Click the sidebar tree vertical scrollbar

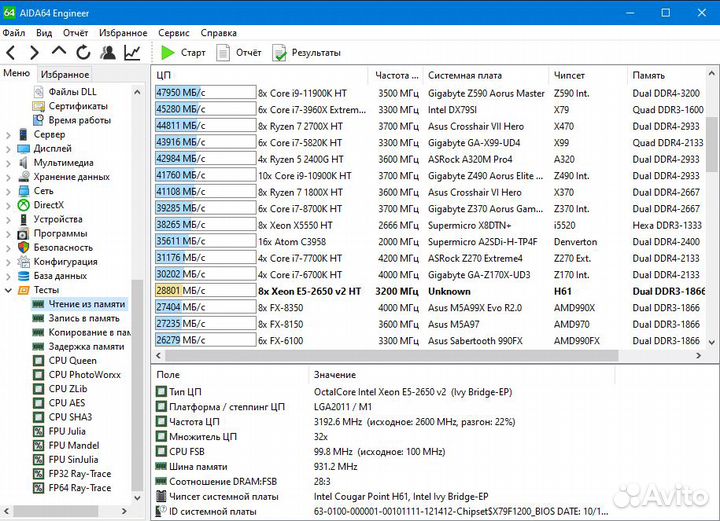[137, 385]
